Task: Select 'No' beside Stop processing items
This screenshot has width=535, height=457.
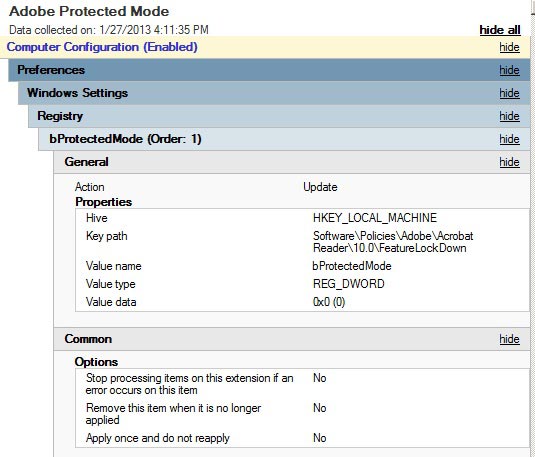Action: point(320,378)
